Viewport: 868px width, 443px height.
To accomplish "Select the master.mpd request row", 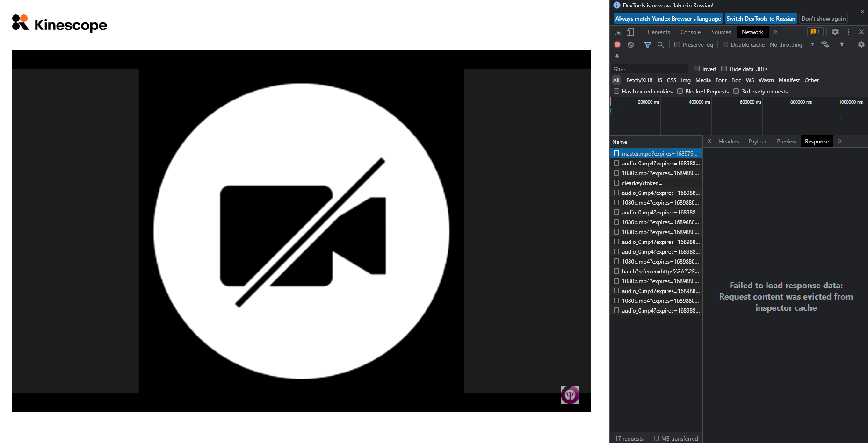I will click(656, 153).
